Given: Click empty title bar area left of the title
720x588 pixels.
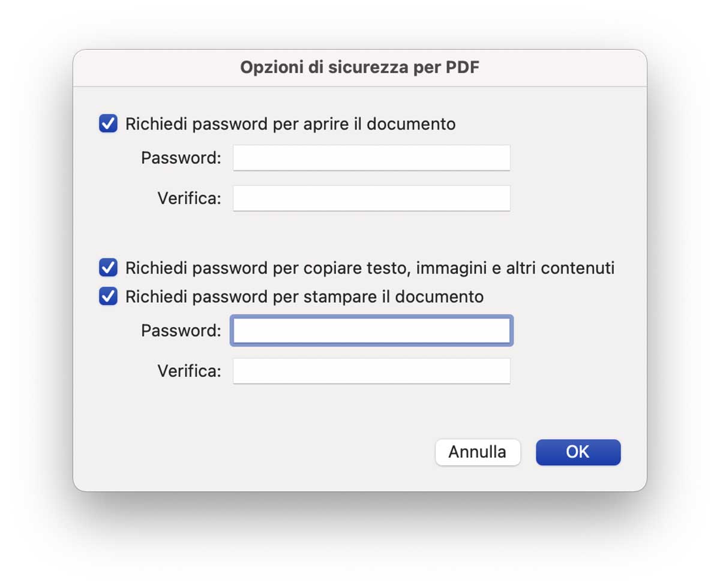Looking at the screenshot, I should pos(150,67).
